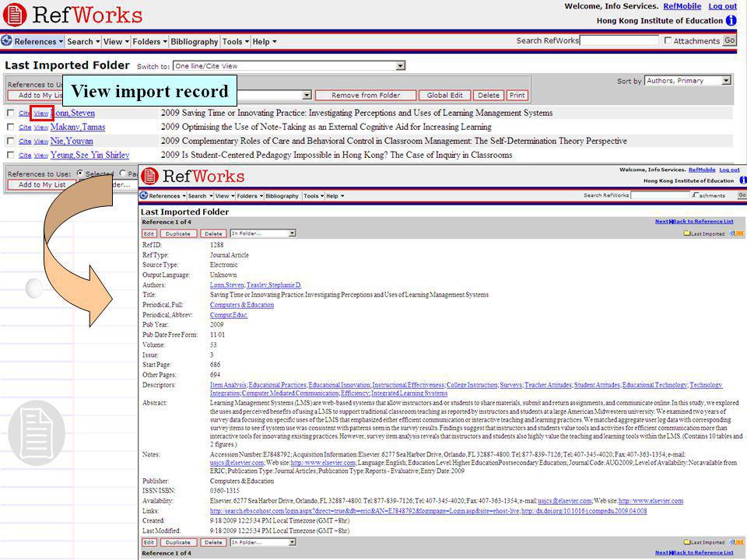Focus the Search RefWorks input field in main header
Viewport: 747px width, 560px height.
[619, 40]
